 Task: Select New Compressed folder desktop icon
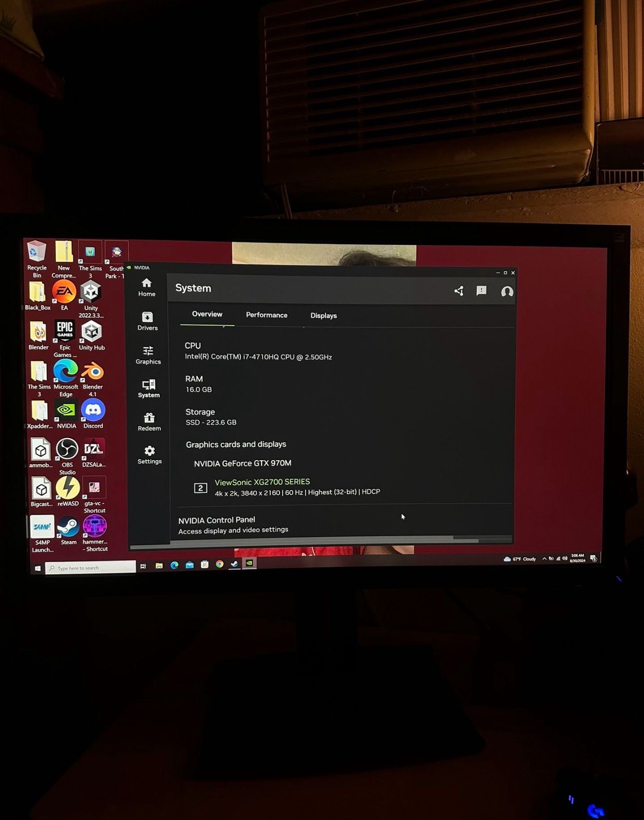(x=64, y=260)
